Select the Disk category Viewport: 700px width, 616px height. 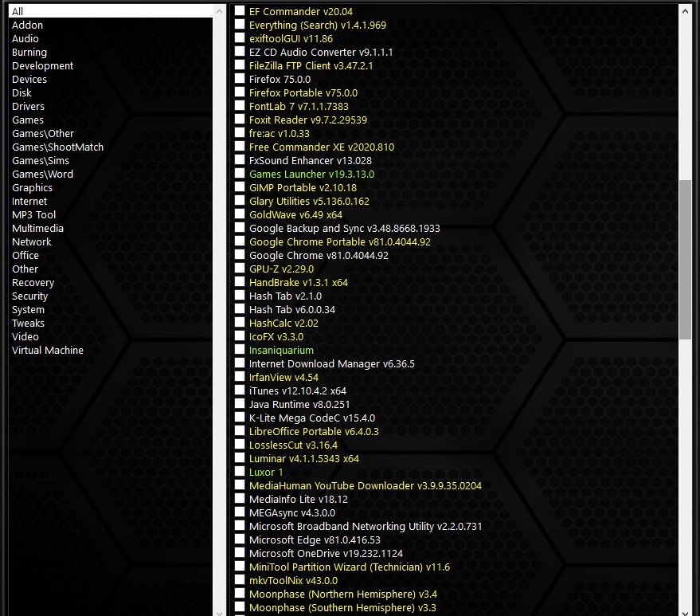point(22,92)
